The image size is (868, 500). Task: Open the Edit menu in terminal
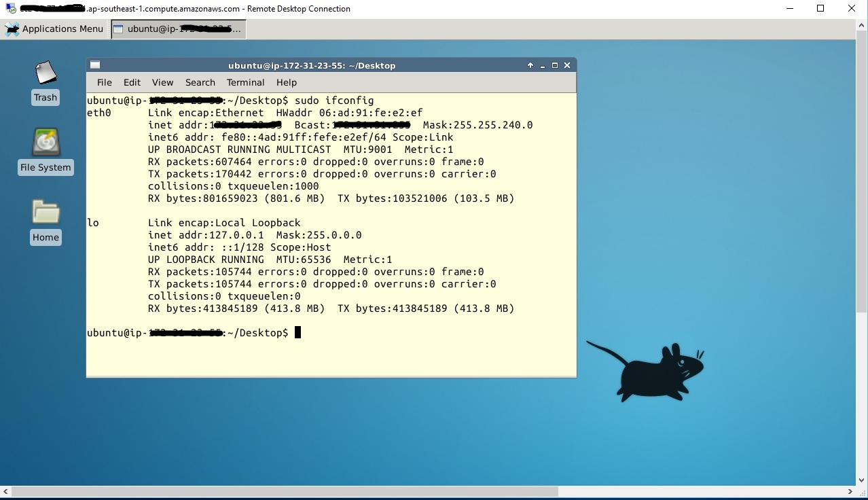tap(132, 82)
